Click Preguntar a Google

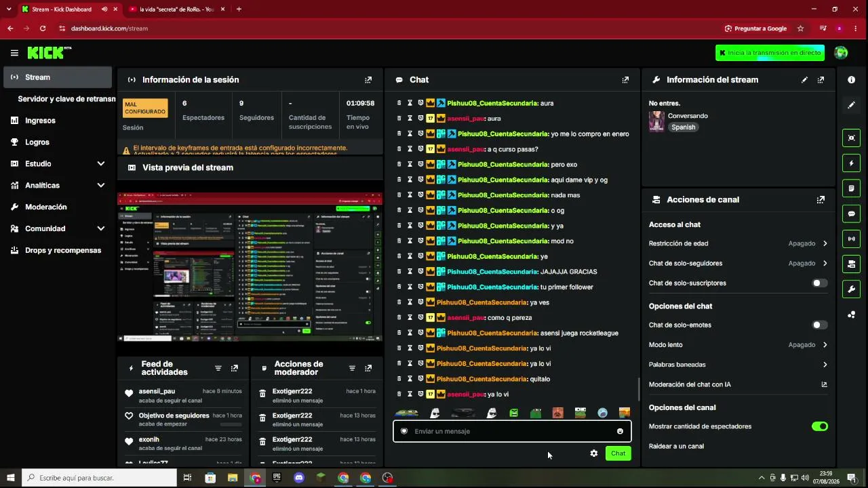[755, 28]
